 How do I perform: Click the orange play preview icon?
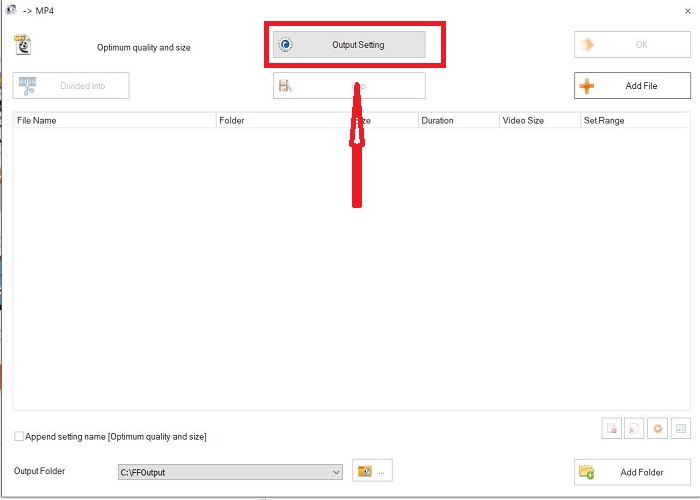pos(657,429)
